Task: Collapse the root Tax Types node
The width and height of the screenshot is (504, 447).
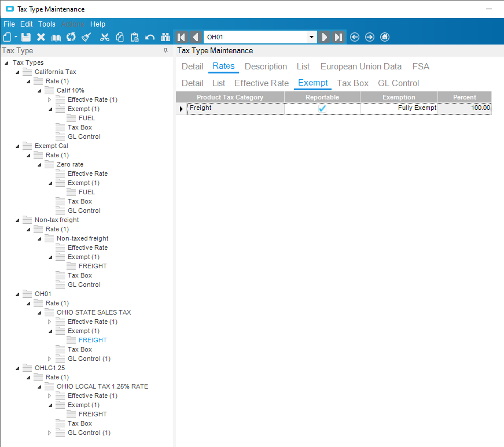Action: tap(6, 63)
